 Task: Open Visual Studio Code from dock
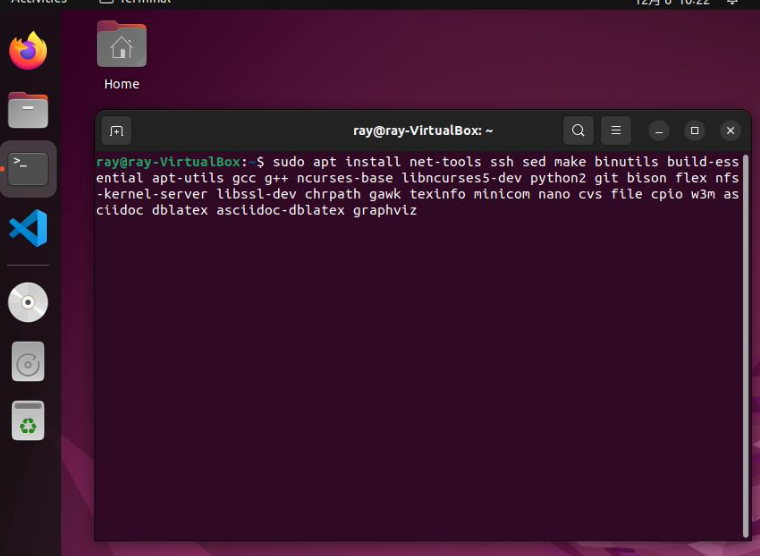click(x=28, y=228)
